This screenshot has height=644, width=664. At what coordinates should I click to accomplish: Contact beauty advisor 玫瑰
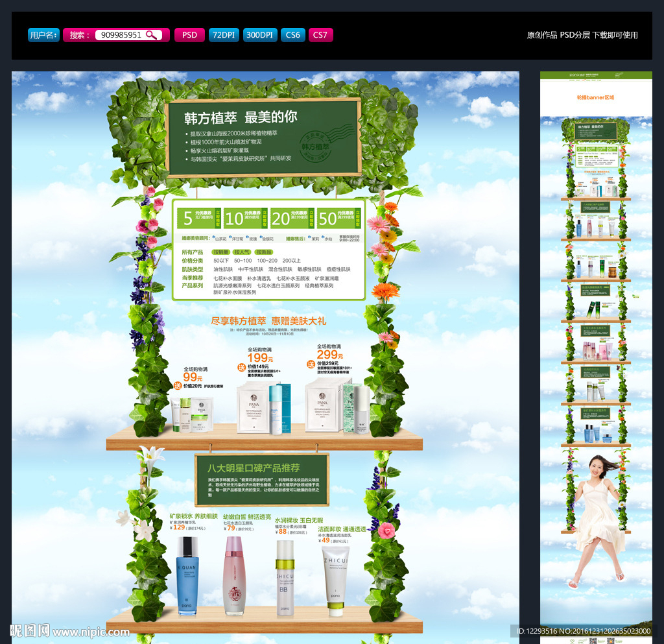[252, 239]
